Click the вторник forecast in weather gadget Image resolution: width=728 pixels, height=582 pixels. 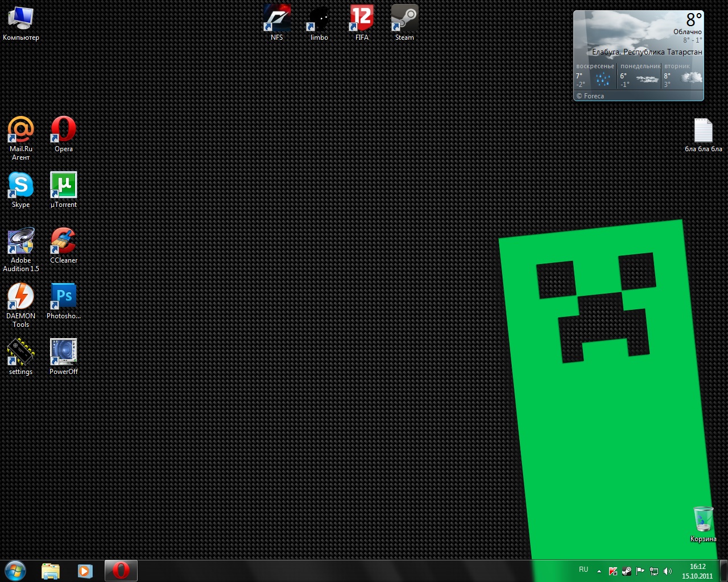click(683, 76)
